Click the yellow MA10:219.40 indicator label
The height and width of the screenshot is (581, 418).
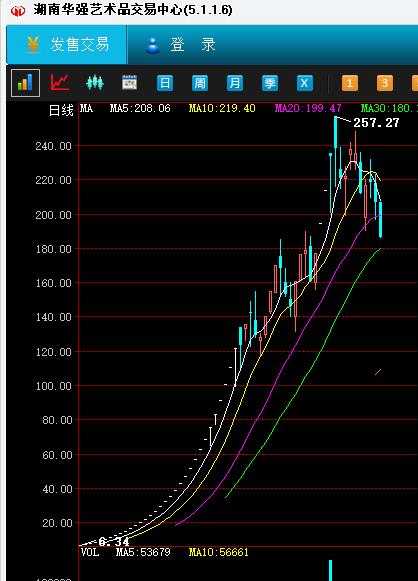tap(222, 109)
